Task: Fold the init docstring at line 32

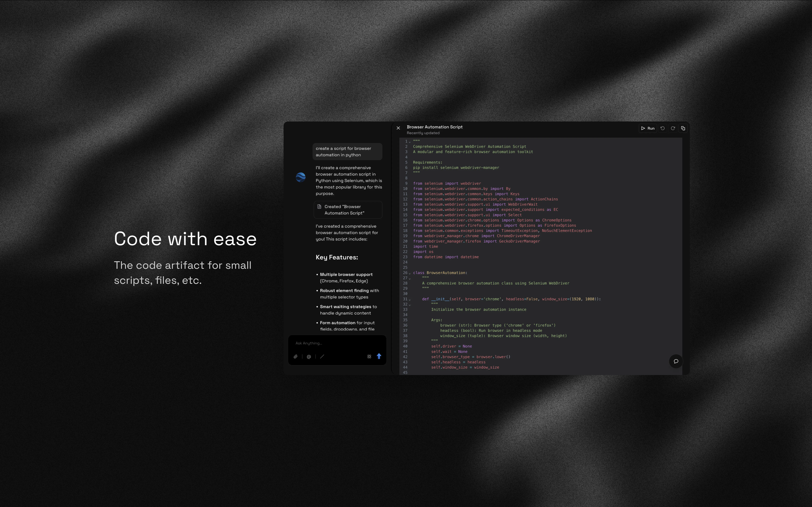Action: point(410,305)
